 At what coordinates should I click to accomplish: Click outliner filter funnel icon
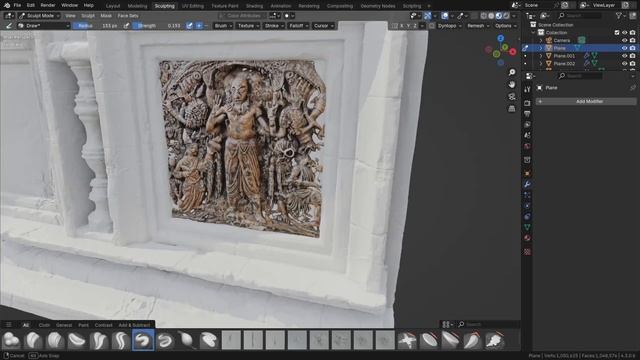click(x=620, y=16)
